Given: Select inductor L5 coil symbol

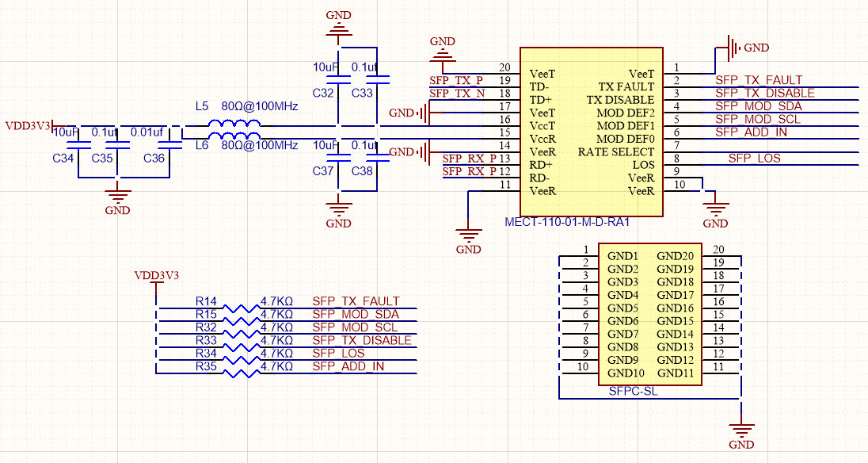Looking at the screenshot, I should 234,123.
